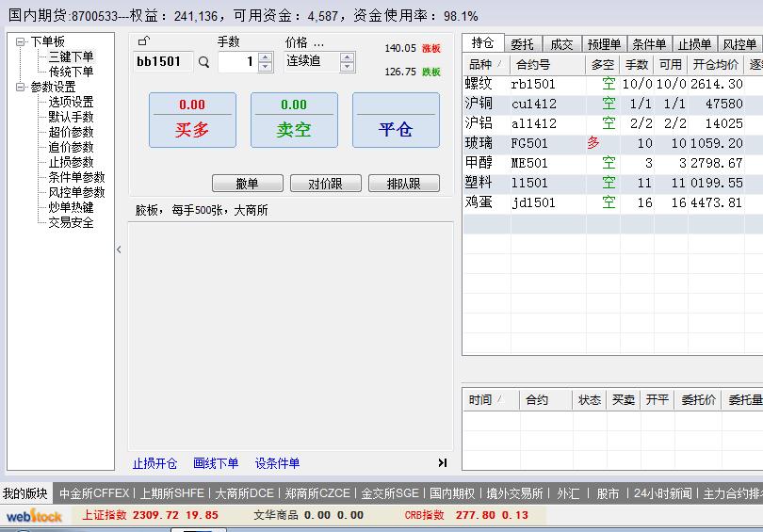Click the red 涨板 limit-up label
This screenshot has width=763, height=532.
coord(431,48)
